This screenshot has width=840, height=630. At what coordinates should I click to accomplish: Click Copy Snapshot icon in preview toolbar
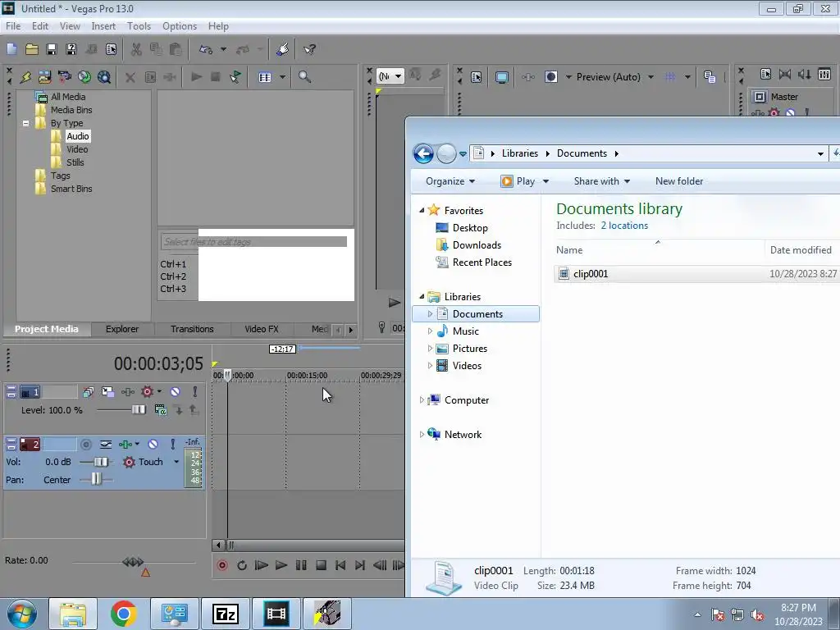click(710, 77)
